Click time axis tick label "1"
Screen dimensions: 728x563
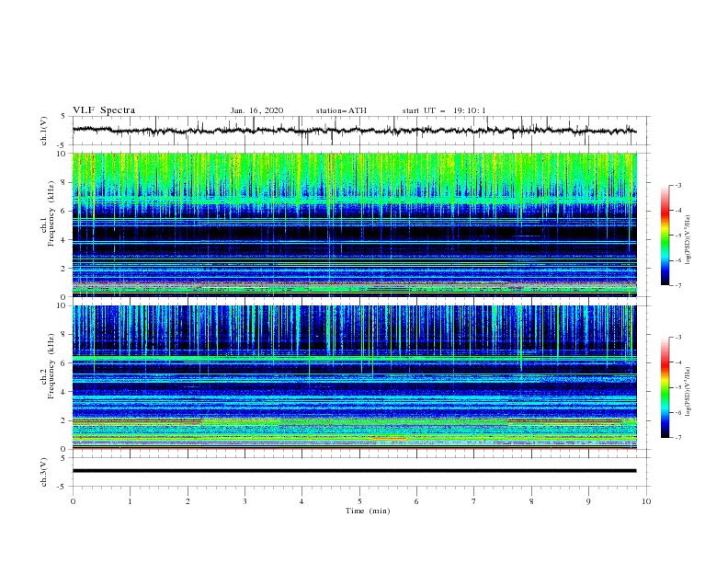pos(130,501)
